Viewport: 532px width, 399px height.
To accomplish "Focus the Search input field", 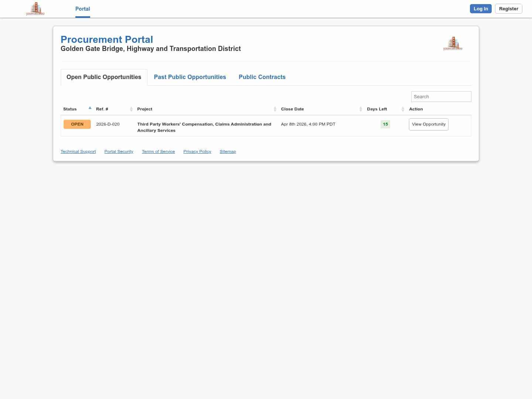I will tap(441, 96).
